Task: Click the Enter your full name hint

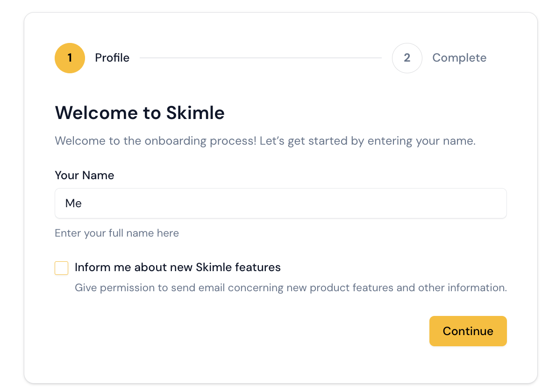Action: coord(117,233)
